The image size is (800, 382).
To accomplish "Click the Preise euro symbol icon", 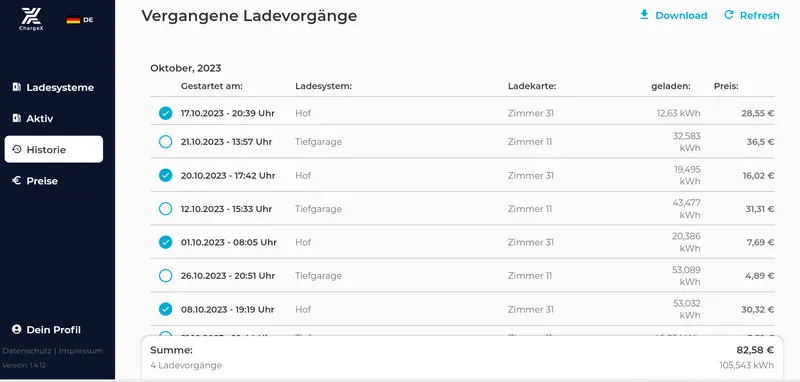I will point(16,181).
